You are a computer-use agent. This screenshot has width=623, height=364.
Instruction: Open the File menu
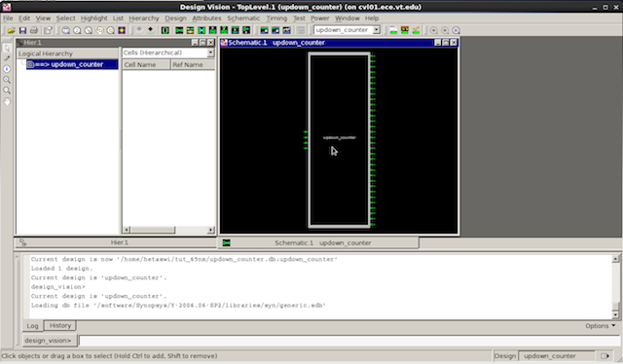point(8,18)
